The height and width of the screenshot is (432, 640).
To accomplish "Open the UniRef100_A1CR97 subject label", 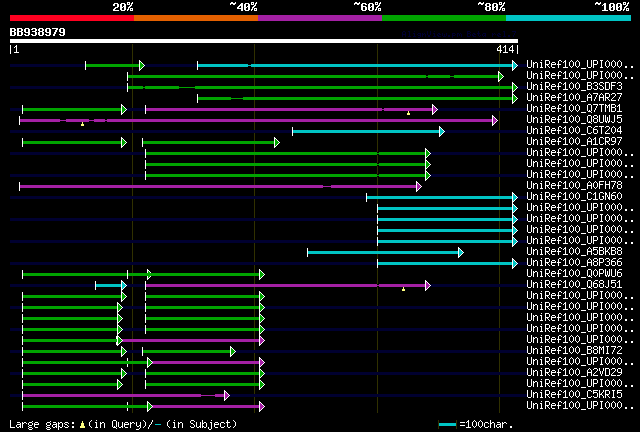I will [x=574, y=142].
